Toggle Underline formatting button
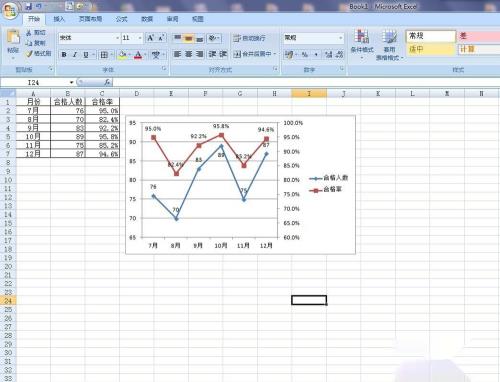Image resolution: width=500 pixels, height=382 pixels. (86, 54)
